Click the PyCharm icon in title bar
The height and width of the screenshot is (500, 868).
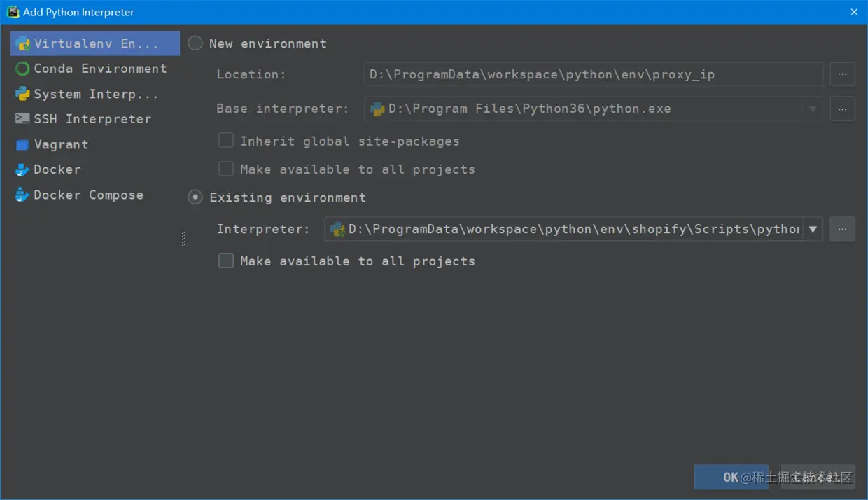(13, 12)
